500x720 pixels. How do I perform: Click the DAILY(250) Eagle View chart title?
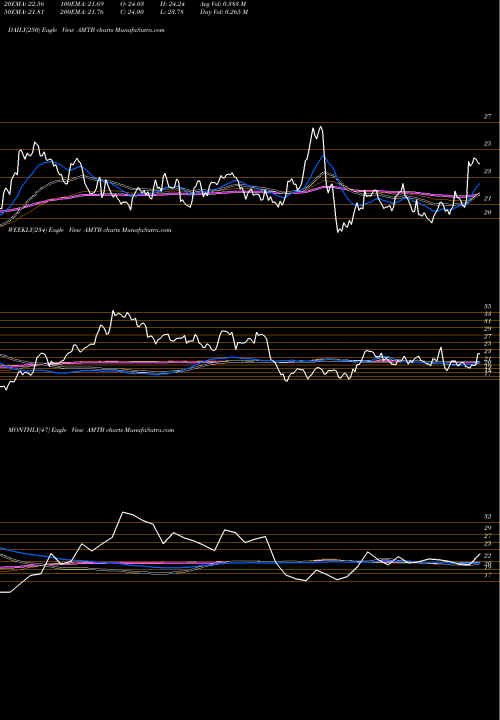pyautogui.click(x=86, y=30)
